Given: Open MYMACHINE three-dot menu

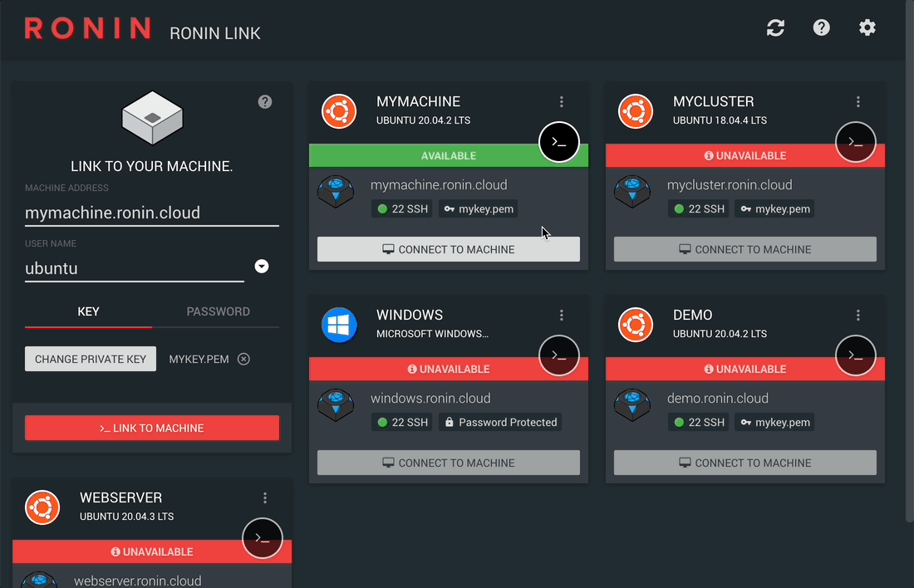Looking at the screenshot, I should tap(562, 102).
